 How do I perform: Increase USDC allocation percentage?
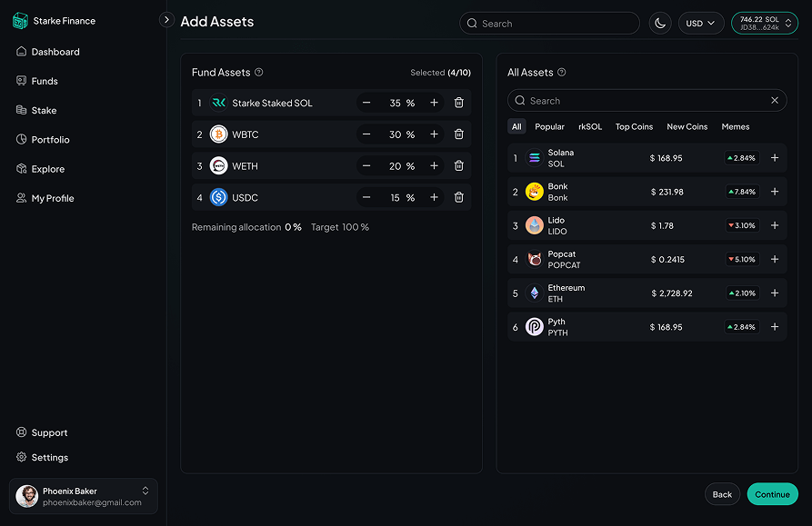(x=434, y=197)
